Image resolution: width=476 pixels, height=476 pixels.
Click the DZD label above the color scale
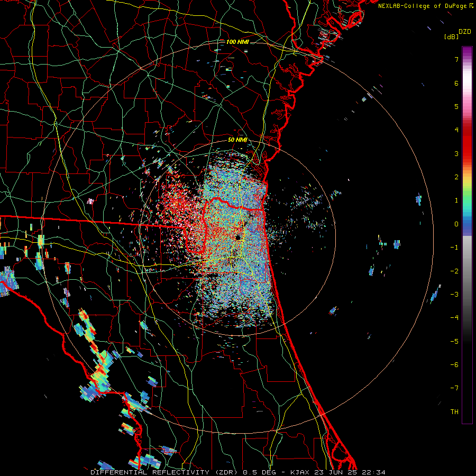click(x=465, y=32)
